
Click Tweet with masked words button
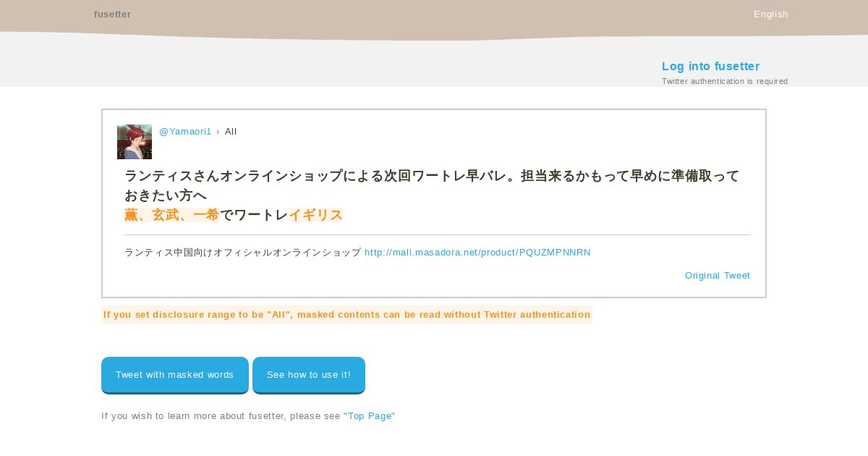175,375
